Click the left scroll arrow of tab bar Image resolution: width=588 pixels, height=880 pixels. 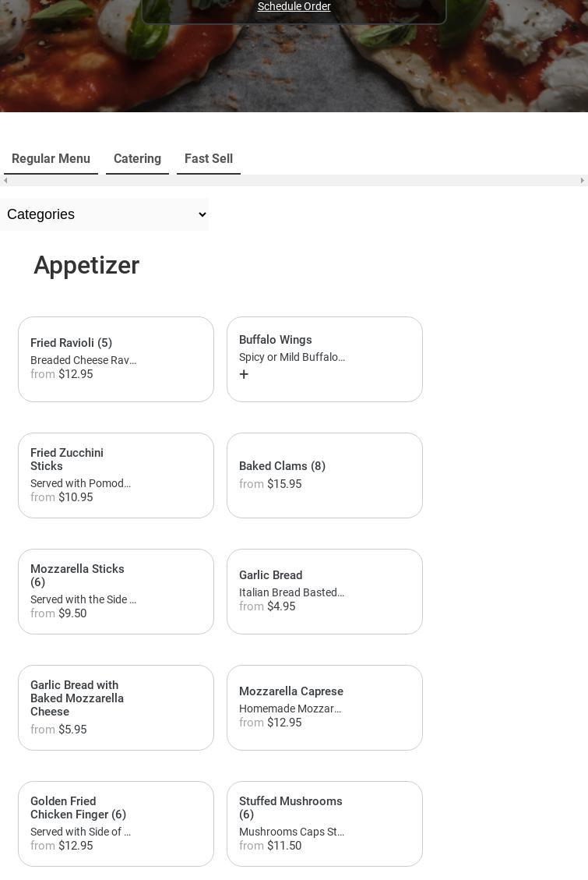tap(5, 181)
